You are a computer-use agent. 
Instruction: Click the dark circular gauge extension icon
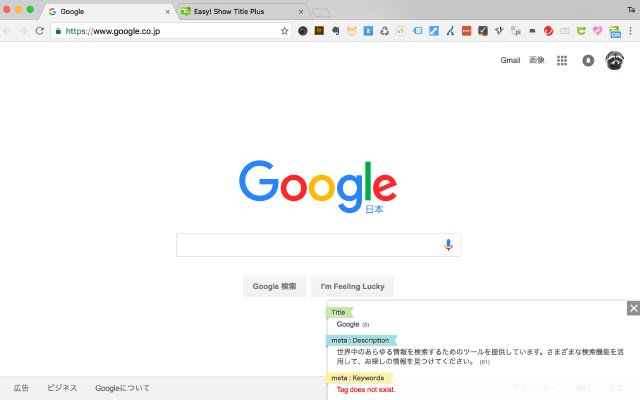pyautogui.click(x=302, y=31)
